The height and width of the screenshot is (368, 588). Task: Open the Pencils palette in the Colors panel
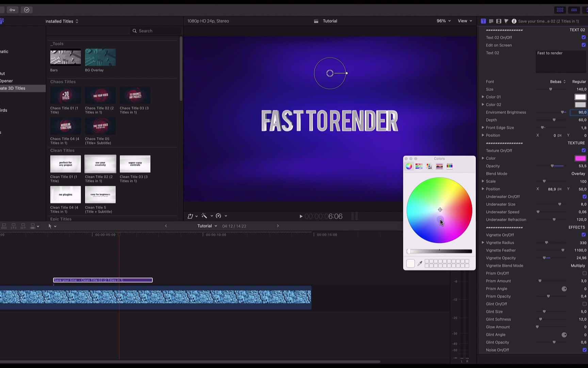[x=450, y=166]
